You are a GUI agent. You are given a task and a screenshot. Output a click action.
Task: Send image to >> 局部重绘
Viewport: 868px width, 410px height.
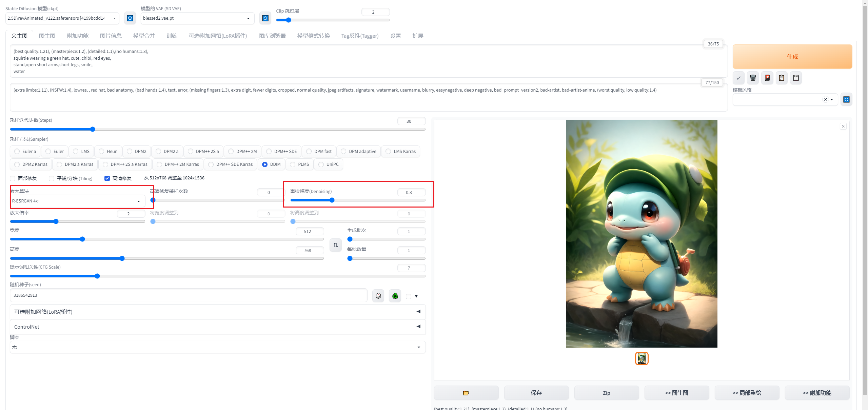click(747, 393)
